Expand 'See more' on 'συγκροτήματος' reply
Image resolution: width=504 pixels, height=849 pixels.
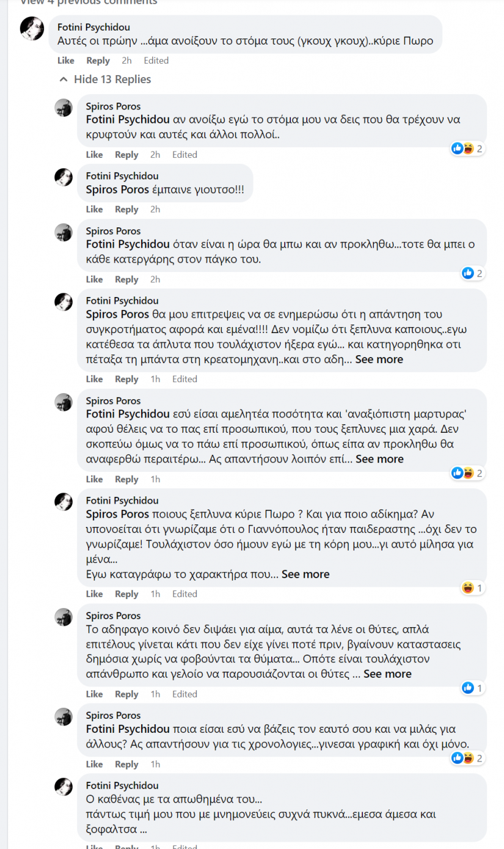[x=379, y=359]
